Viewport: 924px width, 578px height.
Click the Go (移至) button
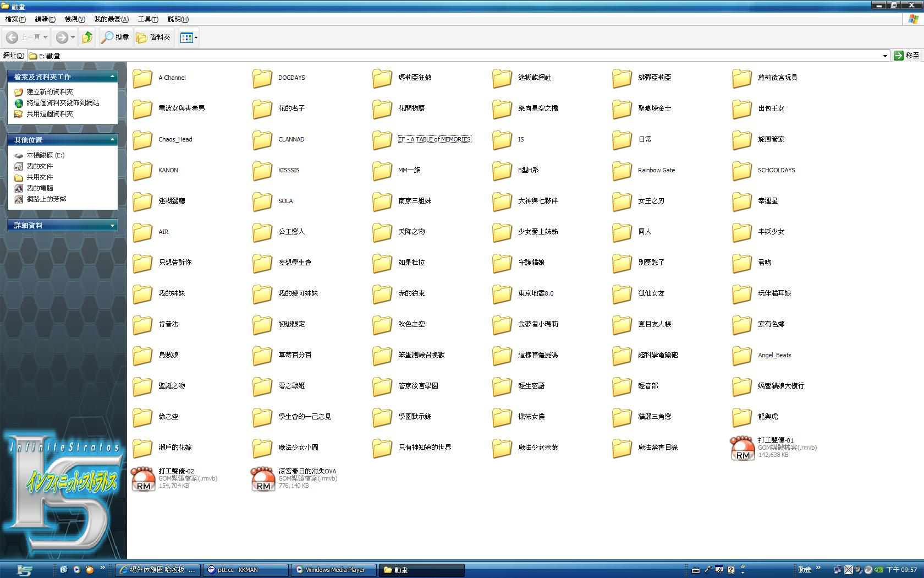(x=906, y=56)
